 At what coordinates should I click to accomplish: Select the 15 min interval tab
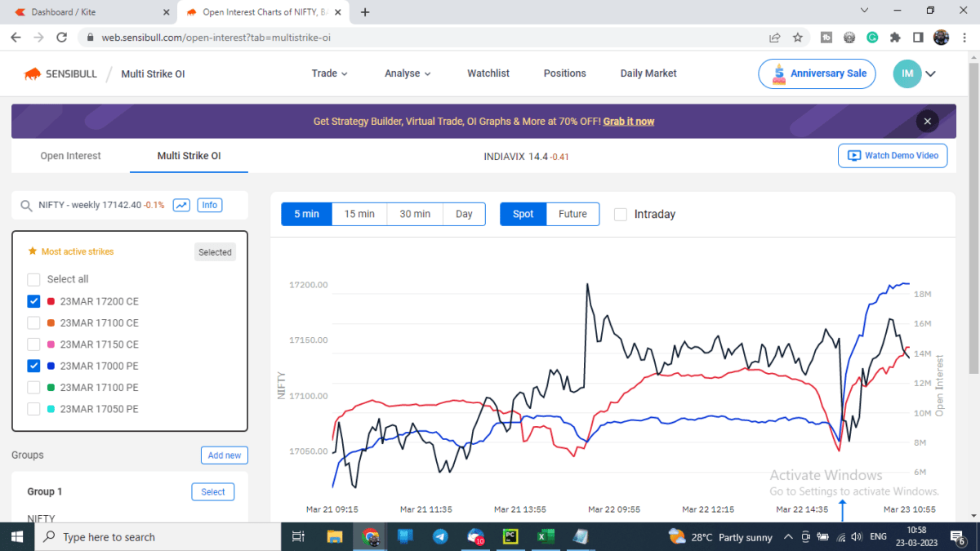click(x=359, y=213)
